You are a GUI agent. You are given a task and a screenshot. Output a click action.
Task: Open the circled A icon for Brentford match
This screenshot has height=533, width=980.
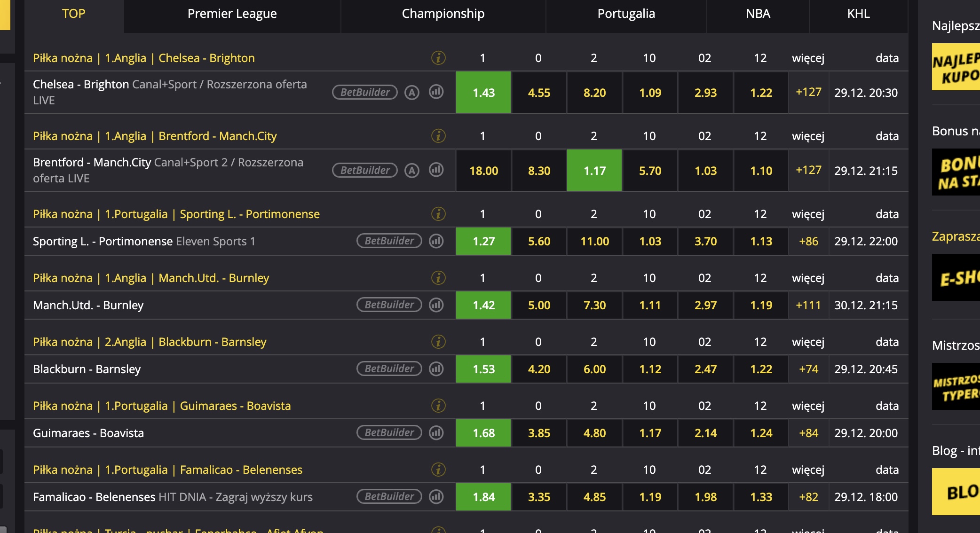tap(412, 170)
